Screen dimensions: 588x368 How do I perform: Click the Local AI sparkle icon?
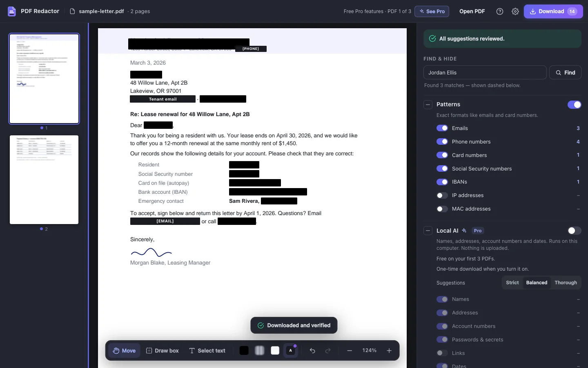tap(464, 231)
